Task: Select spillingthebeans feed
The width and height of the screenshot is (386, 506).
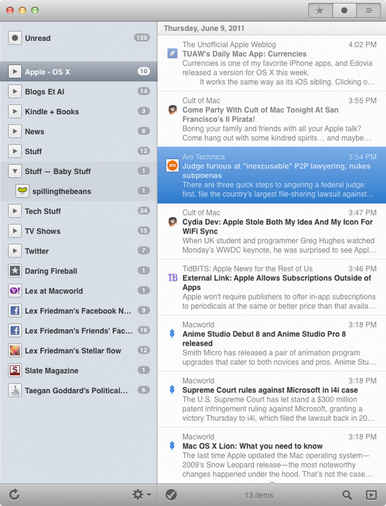Action: tap(79, 191)
